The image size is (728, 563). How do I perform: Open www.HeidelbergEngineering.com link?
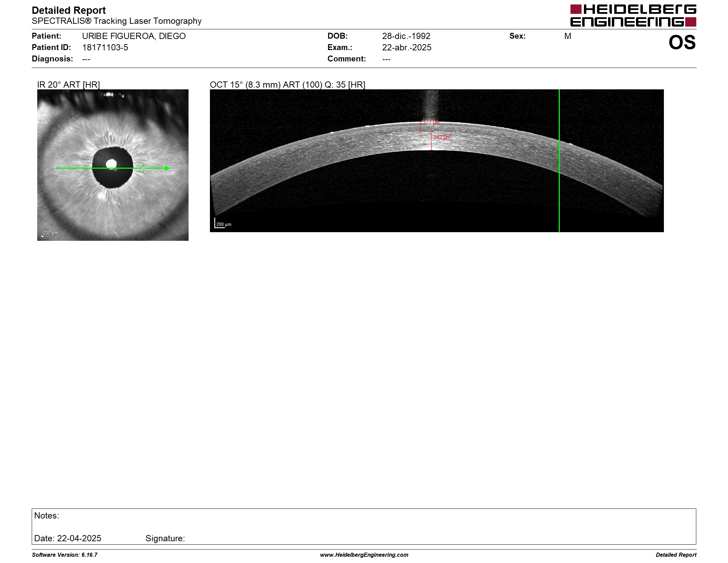364,555
